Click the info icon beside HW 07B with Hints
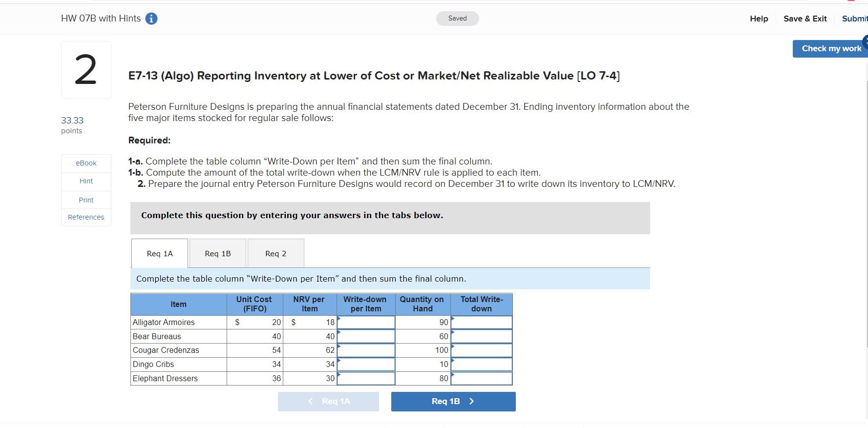The image size is (868, 428). click(151, 19)
